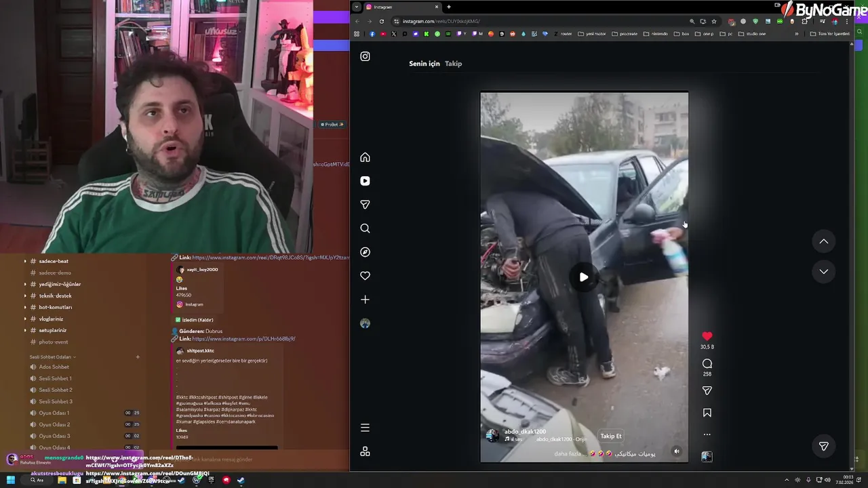Go to the next reel with down arrow
This screenshot has height=488, width=868.
click(823, 271)
